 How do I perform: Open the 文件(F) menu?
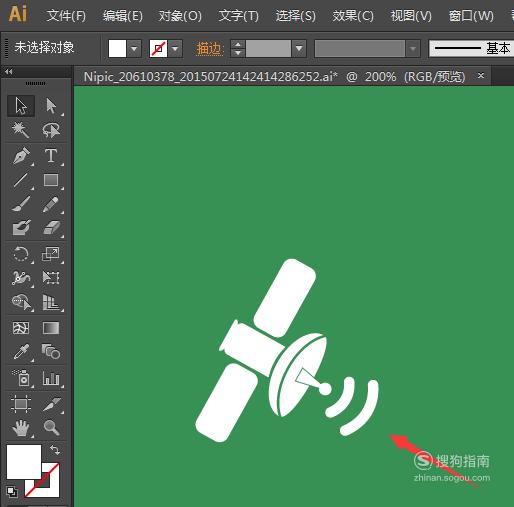pyautogui.click(x=66, y=16)
